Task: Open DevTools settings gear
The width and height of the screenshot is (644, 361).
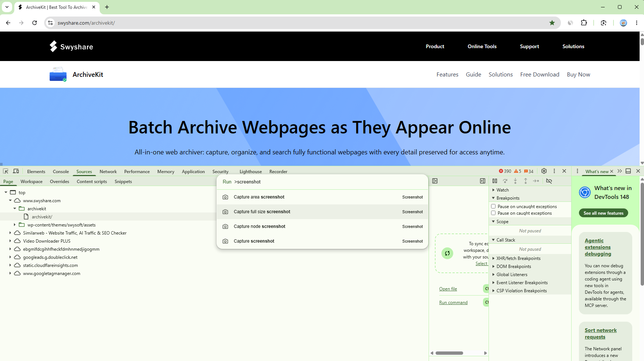Action: point(544,171)
